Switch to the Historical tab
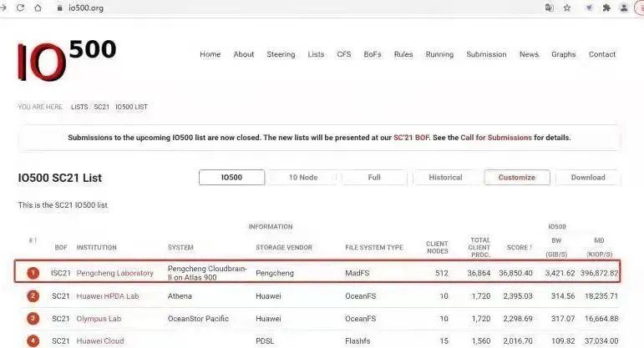The image size is (644, 348). pyautogui.click(x=446, y=177)
